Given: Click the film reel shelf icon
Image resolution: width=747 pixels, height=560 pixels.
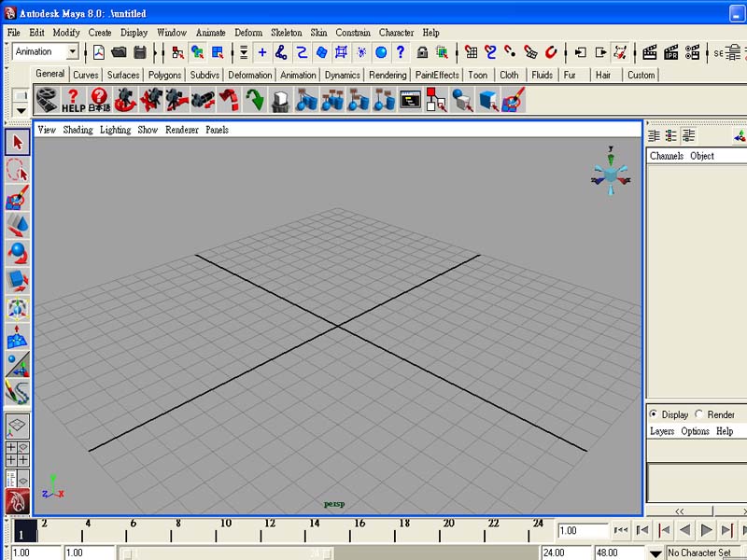Looking at the screenshot, I should tap(48, 100).
